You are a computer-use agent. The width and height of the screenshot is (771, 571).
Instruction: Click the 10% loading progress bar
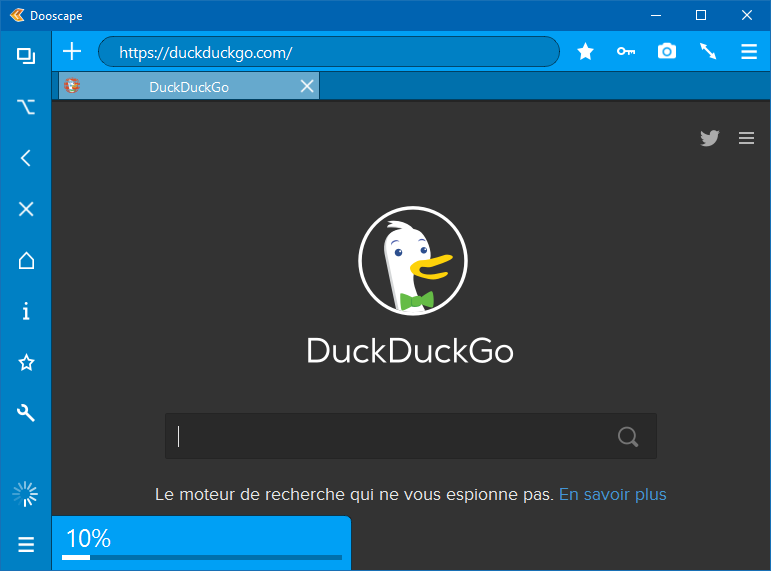(x=201, y=556)
